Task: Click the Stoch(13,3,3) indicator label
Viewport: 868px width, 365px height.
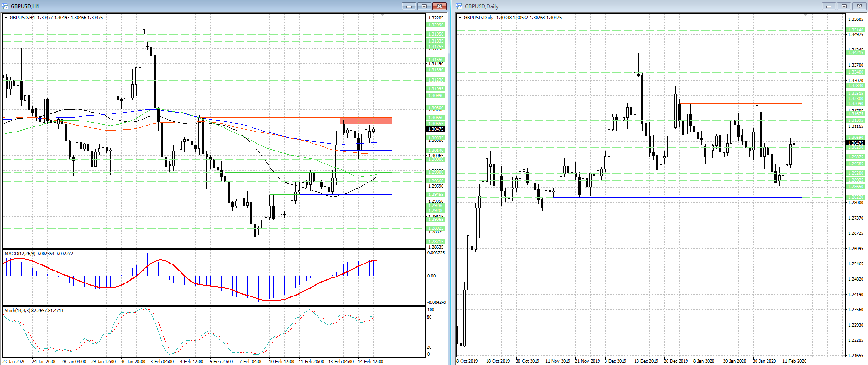Action: point(34,310)
